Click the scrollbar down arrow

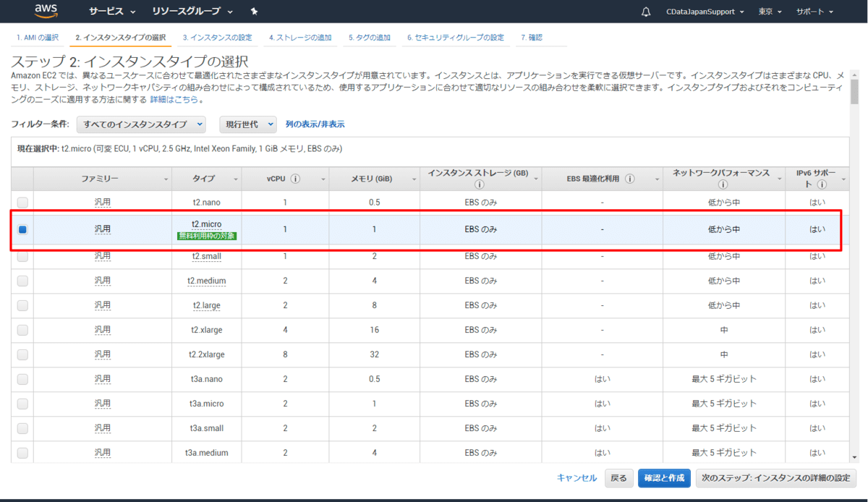[854, 458]
